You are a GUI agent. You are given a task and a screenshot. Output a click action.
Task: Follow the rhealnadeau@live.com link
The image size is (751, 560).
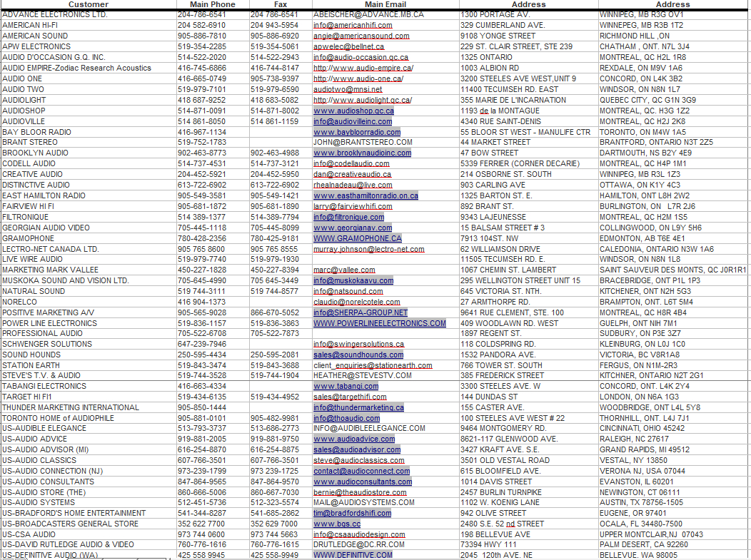coord(353,185)
